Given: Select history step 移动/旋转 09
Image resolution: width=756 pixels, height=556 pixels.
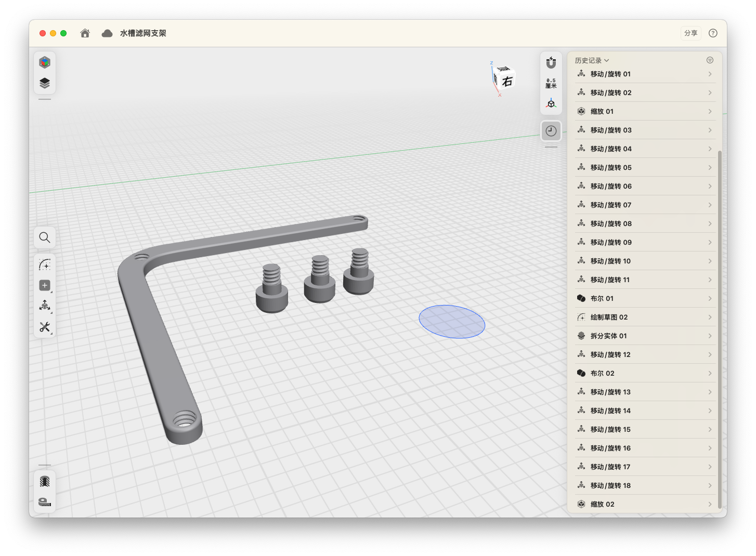Looking at the screenshot, I should click(645, 242).
